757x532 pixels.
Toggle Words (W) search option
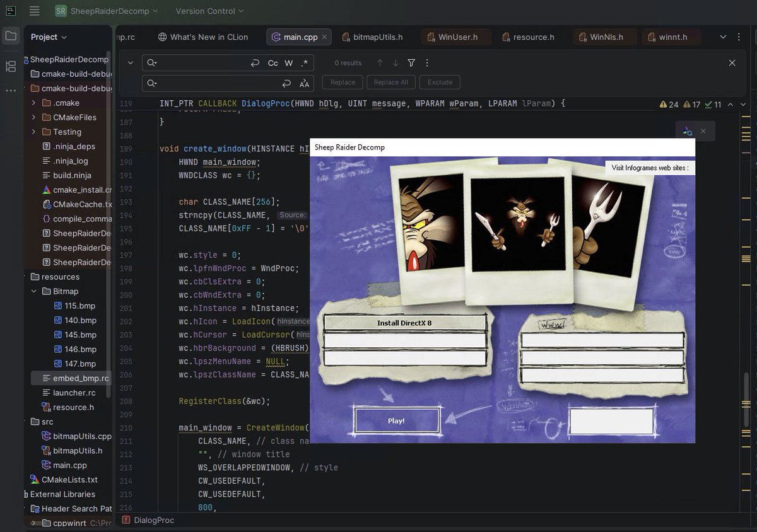point(289,63)
